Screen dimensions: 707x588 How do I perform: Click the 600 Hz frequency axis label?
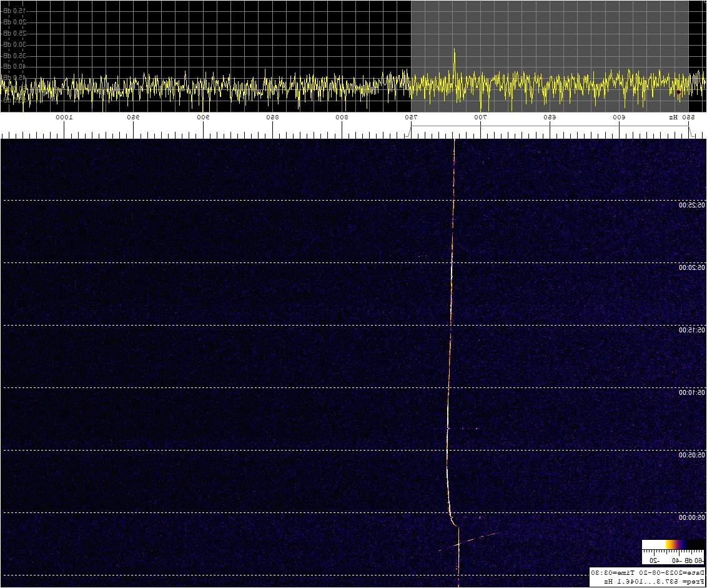[x=619, y=117]
